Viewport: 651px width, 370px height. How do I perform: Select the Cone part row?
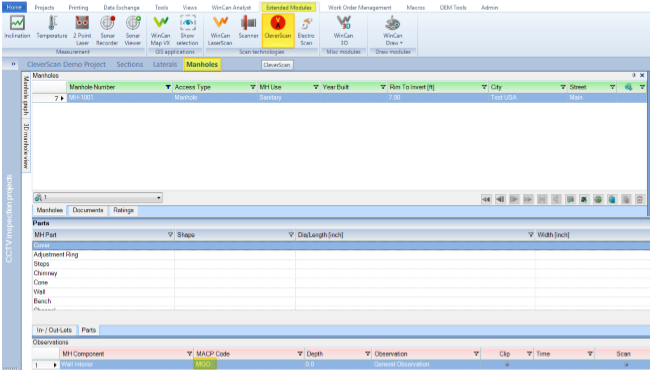coord(341,282)
